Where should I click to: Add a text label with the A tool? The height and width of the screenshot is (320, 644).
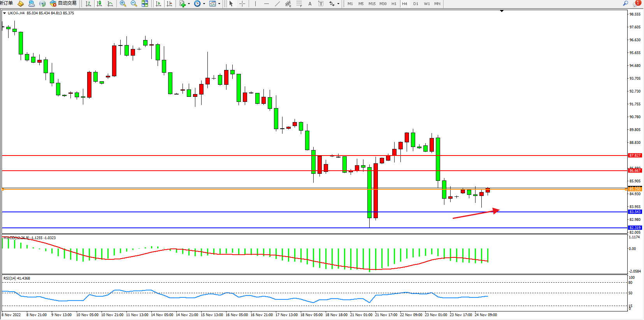coord(310,3)
